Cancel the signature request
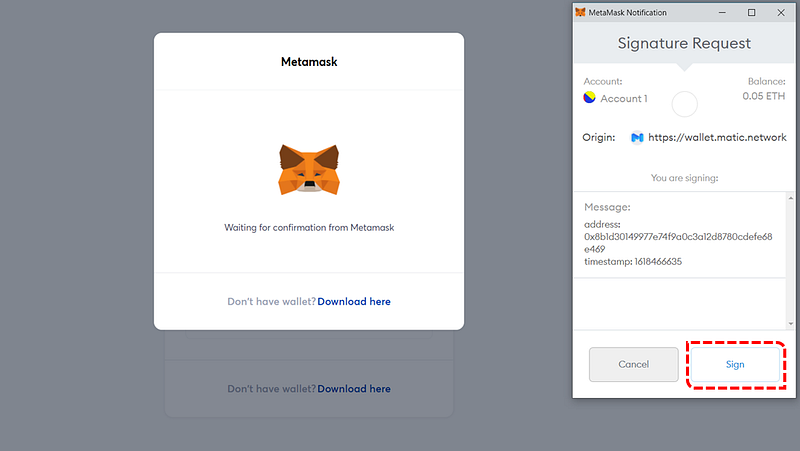The width and height of the screenshot is (800, 451). [x=633, y=364]
